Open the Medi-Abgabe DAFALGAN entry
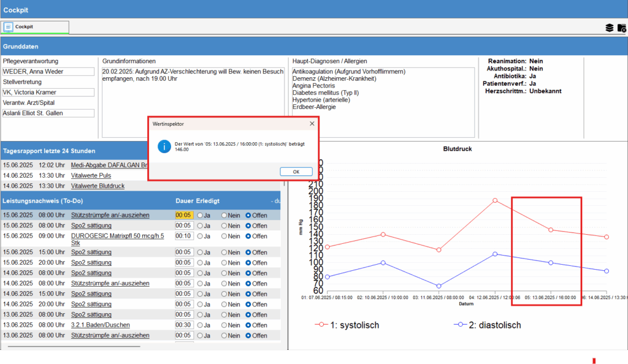 click(x=109, y=165)
